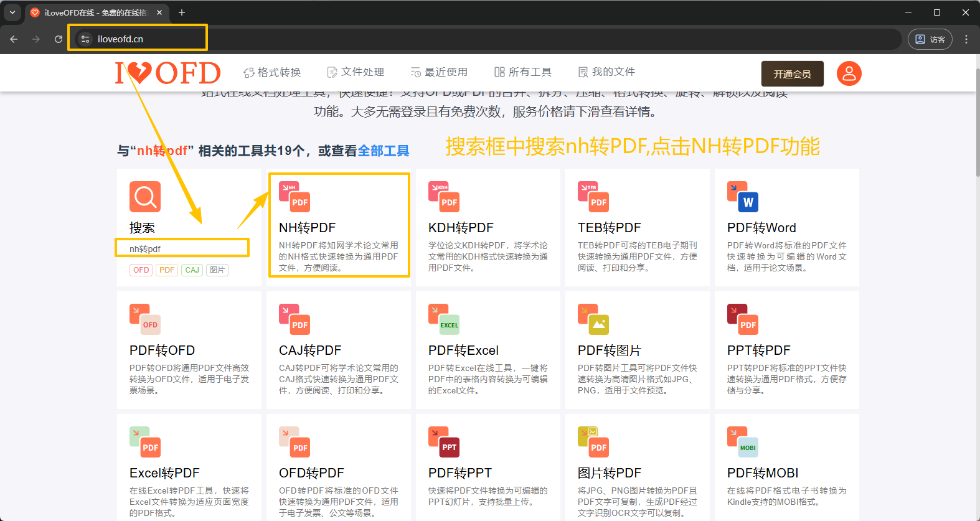980x521 pixels.
Task: Click the TEB转PDF title text
Action: pyautogui.click(x=610, y=228)
